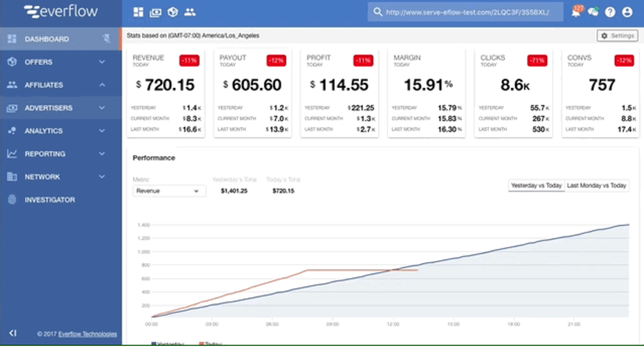Click the Network building icon in sidebar
Viewport: 644px width, 350px height.
pyautogui.click(x=12, y=177)
